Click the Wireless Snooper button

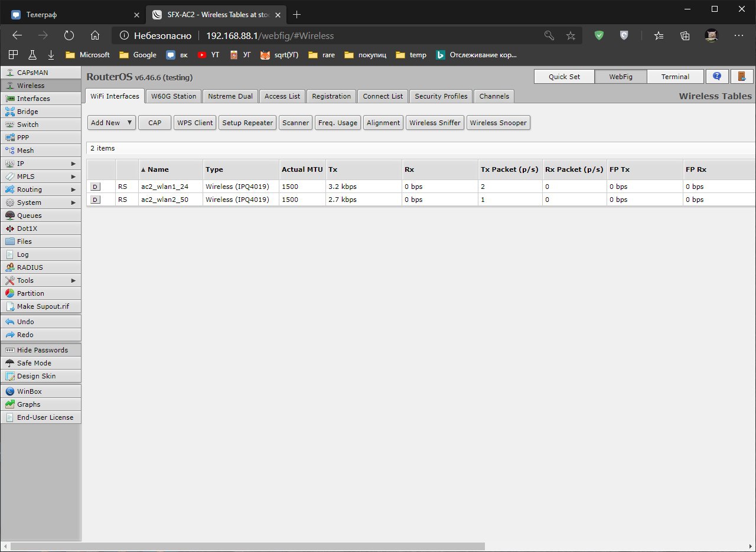coord(498,123)
